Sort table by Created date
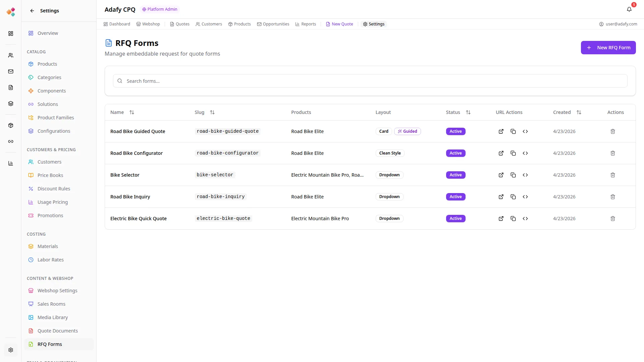The image size is (644, 362). [x=579, y=112]
